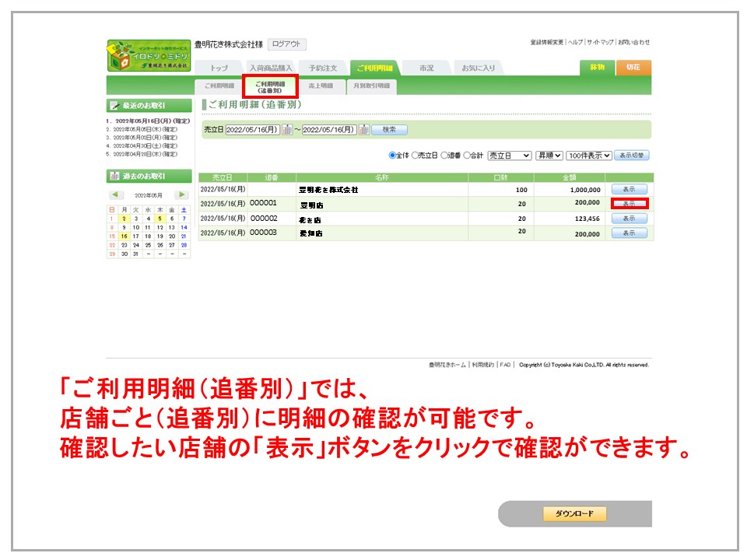Switch to the 予約注文 tab
This screenshot has height=560, width=747.
[322, 68]
